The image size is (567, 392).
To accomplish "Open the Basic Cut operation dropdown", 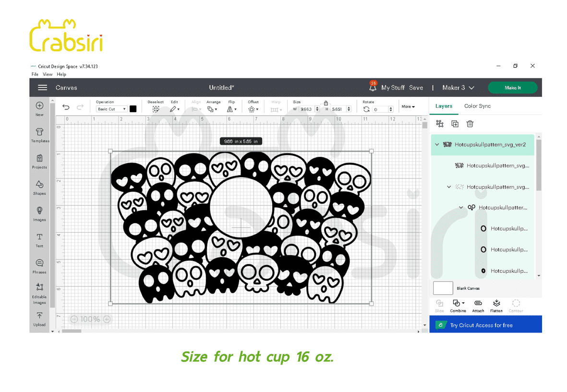I will click(x=111, y=109).
